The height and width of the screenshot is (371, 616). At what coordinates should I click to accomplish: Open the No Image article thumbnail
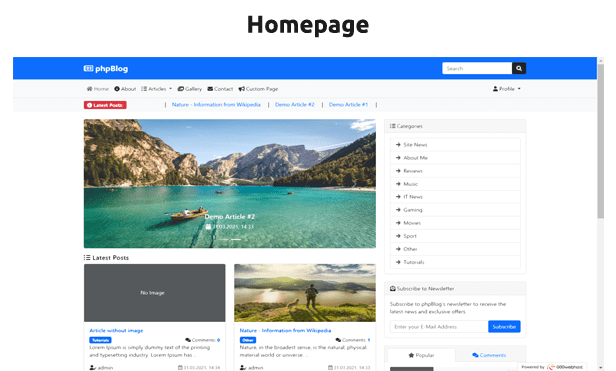pos(155,293)
